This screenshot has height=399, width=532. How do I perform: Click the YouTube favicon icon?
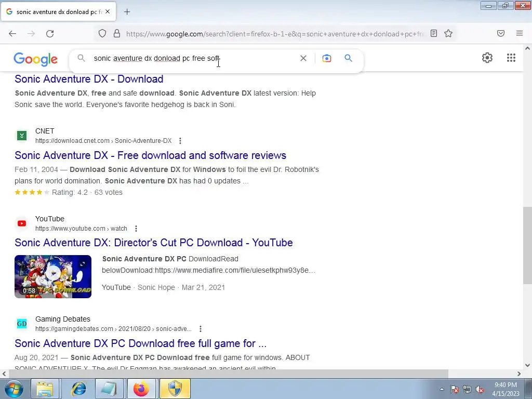click(22, 223)
